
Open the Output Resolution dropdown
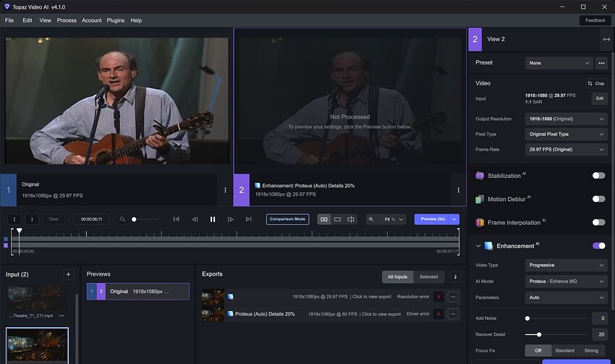click(x=566, y=119)
